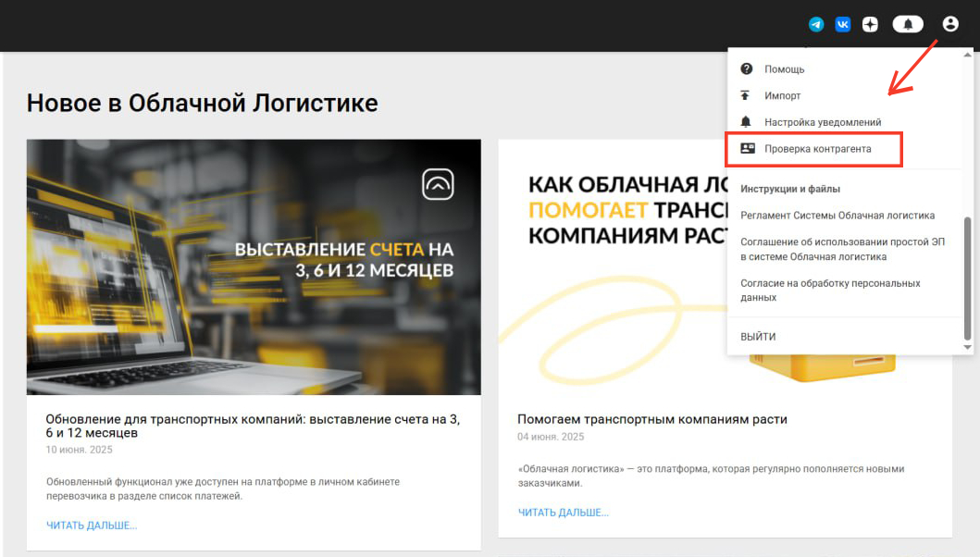
Task: Choose Импорт from the profile menu
Action: point(782,95)
